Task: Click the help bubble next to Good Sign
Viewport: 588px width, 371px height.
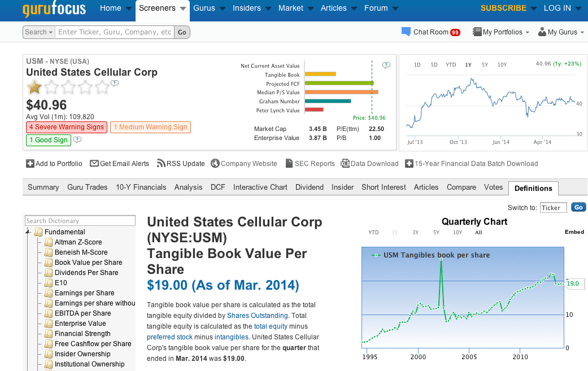Action: point(77,140)
